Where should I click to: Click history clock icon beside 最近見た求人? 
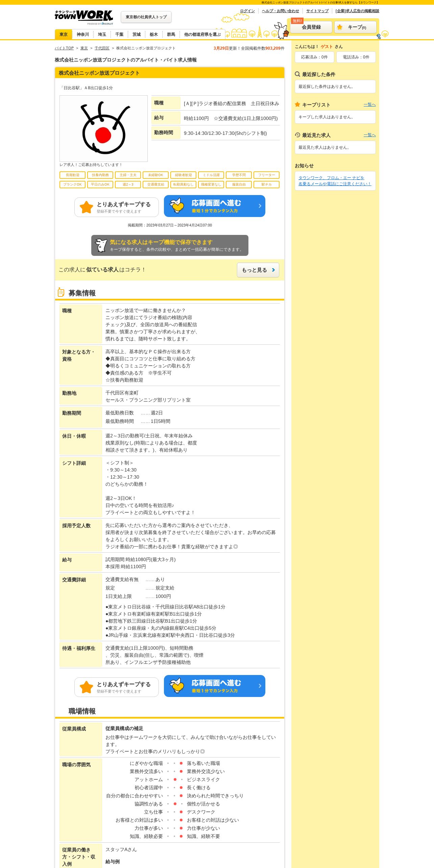(x=297, y=135)
